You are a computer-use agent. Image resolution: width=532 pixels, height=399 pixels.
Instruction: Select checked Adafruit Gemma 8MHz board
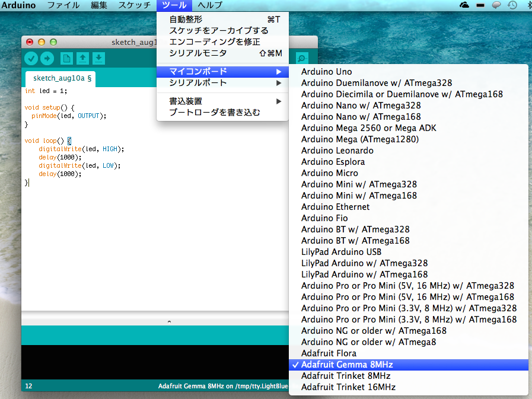point(409,365)
